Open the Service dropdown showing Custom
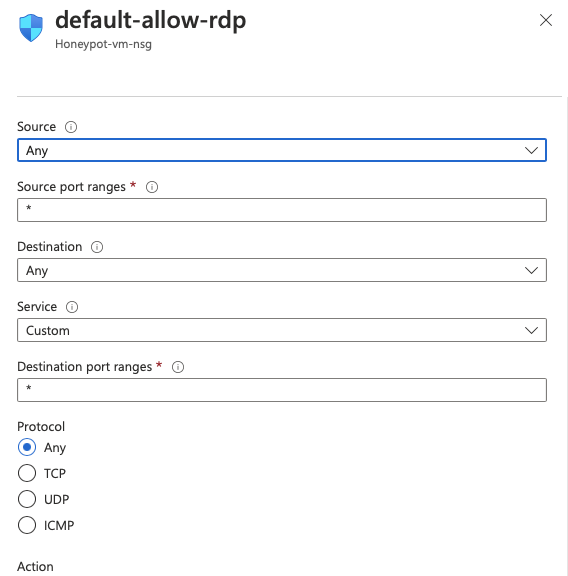 (x=282, y=330)
